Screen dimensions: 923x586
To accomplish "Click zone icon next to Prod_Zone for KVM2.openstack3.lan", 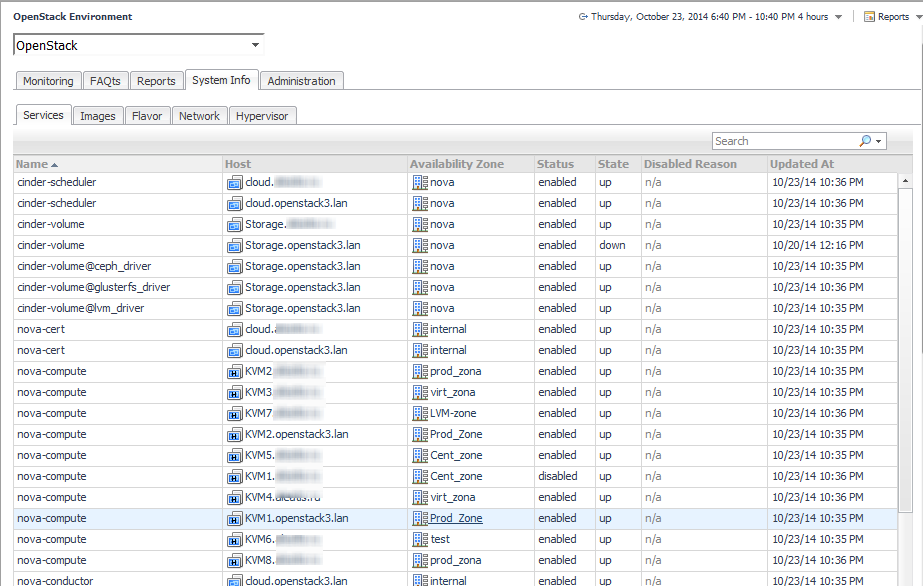I will [420, 435].
